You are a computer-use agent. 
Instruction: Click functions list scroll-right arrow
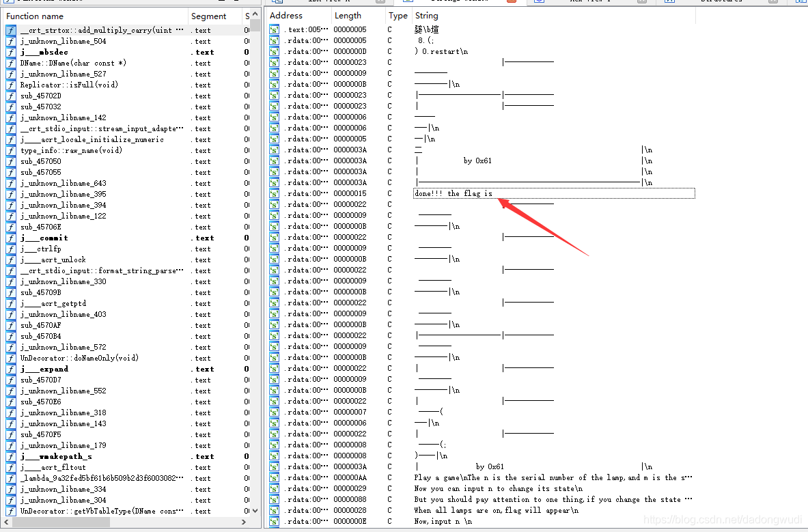244,522
